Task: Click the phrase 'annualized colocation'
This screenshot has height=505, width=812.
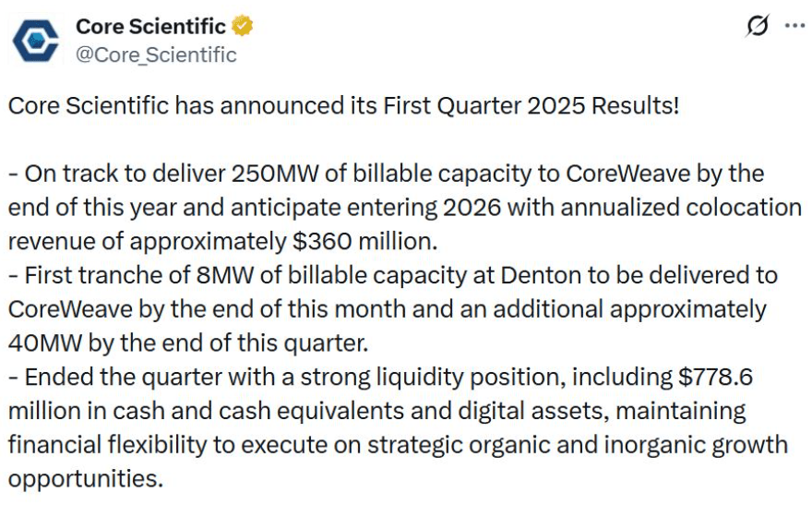Action: [681, 208]
